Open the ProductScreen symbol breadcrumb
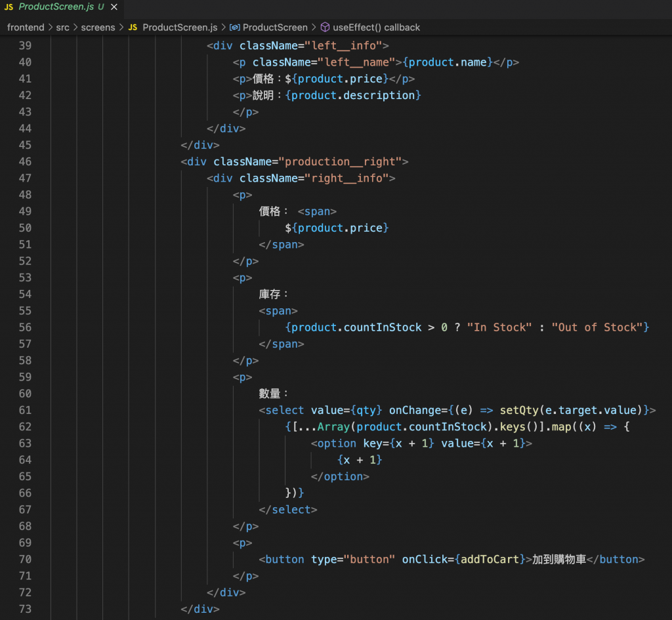 [x=275, y=28]
